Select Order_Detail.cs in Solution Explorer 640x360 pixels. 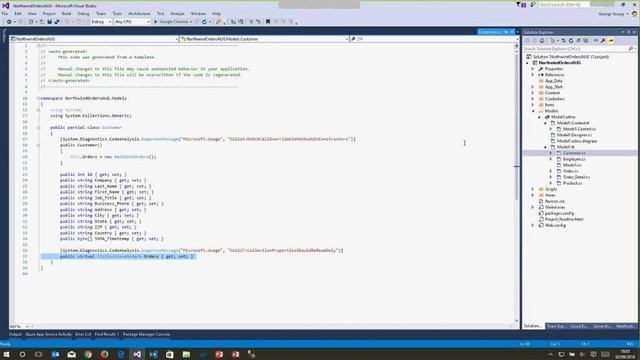tap(576, 177)
